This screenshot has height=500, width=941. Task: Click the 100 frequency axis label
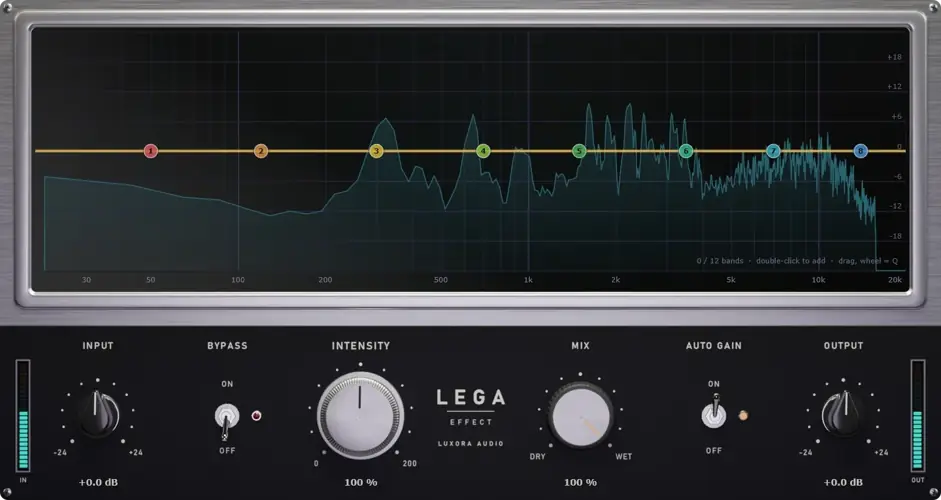pyautogui.click(x=238, y=280)
